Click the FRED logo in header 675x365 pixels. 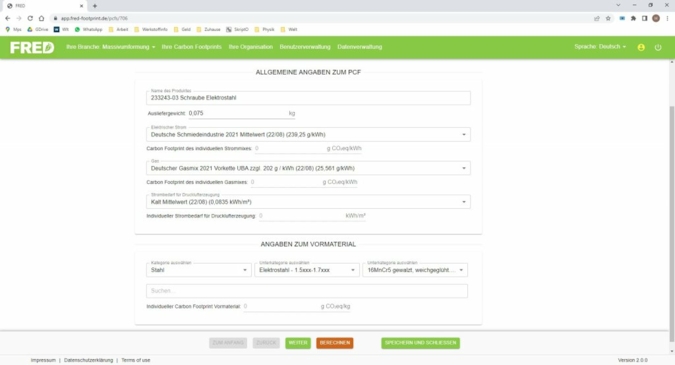[x=32, y=47]
